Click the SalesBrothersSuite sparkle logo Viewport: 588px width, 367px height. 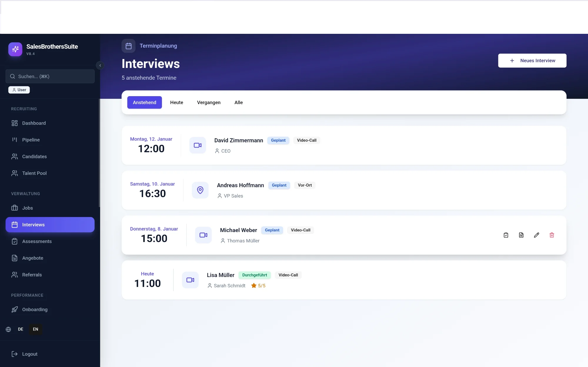15,49
